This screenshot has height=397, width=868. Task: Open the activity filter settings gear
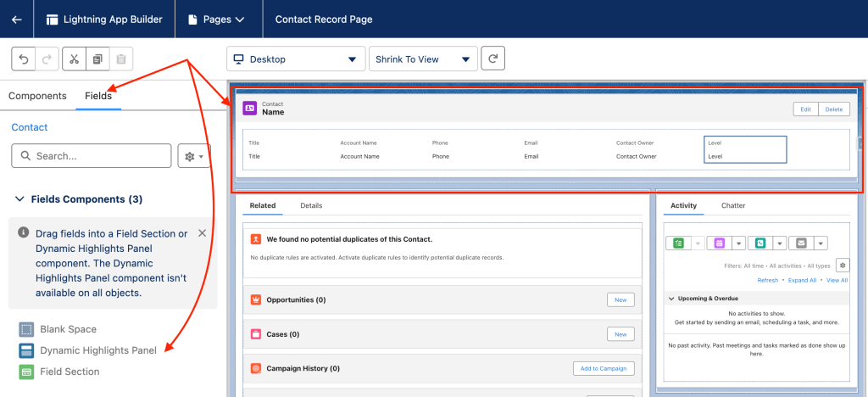click(841, 265)
